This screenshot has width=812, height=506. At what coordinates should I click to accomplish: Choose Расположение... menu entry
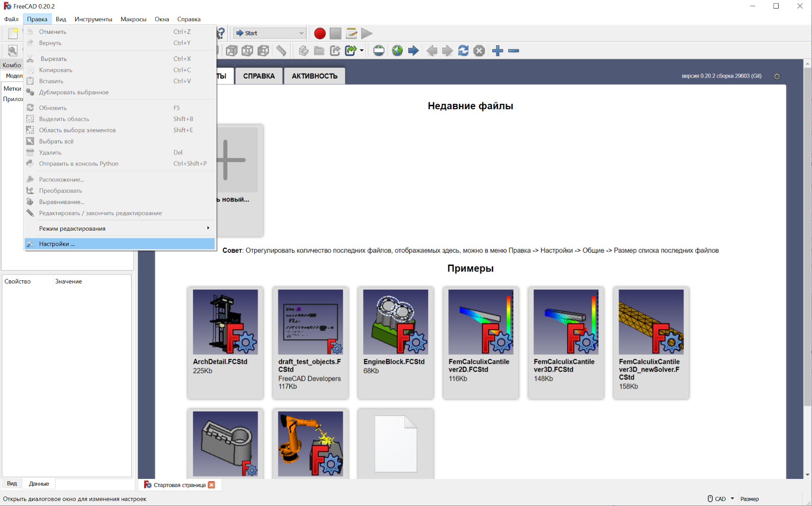tap(120, 179)
